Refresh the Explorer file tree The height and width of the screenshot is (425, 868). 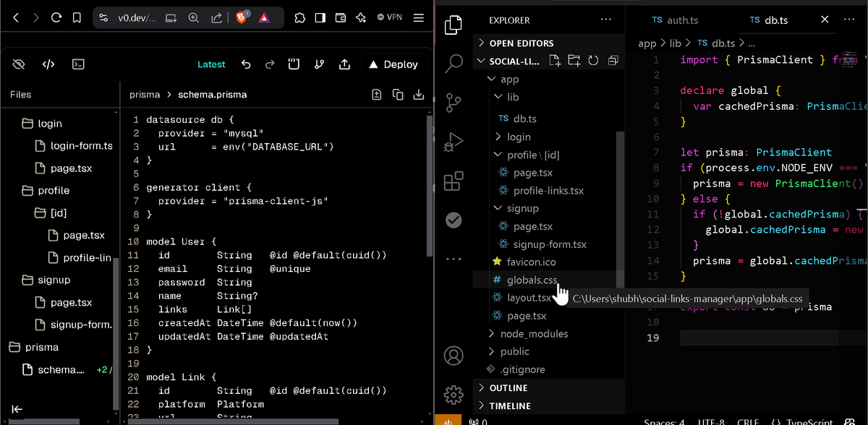click(x=593, y=61)
